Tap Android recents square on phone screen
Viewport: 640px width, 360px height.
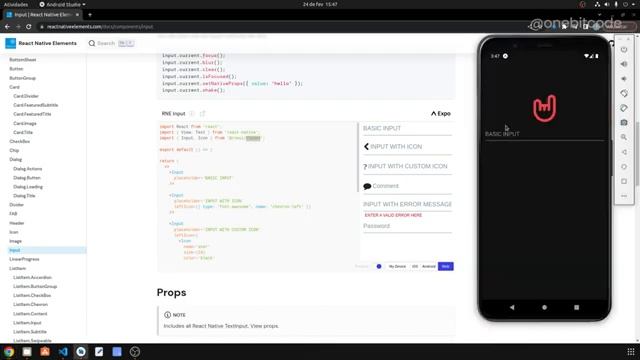point(576,307)
